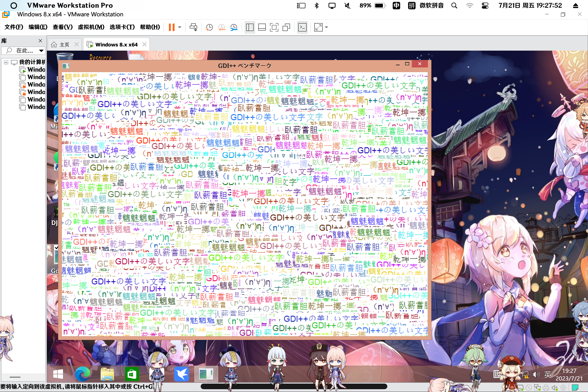
Task: Enter full screen mode from toolbar
Action: [274, 27]
